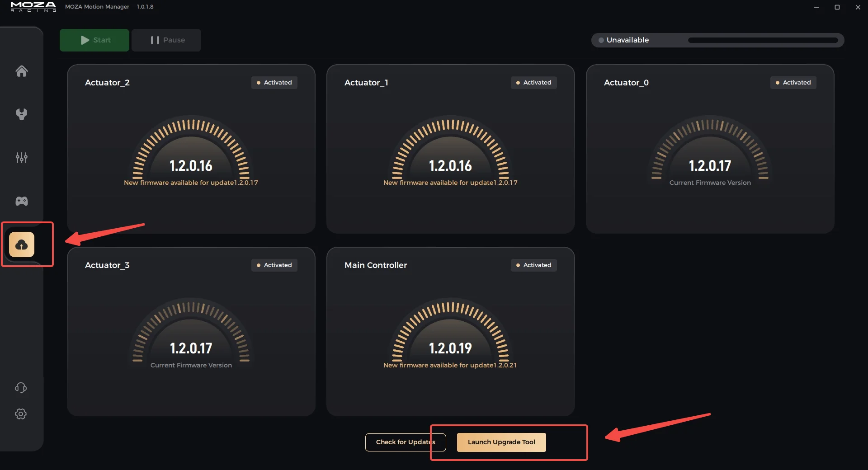Open the motion platform icon in sidebar
The image size is (868, 470).
click(21, 114)
